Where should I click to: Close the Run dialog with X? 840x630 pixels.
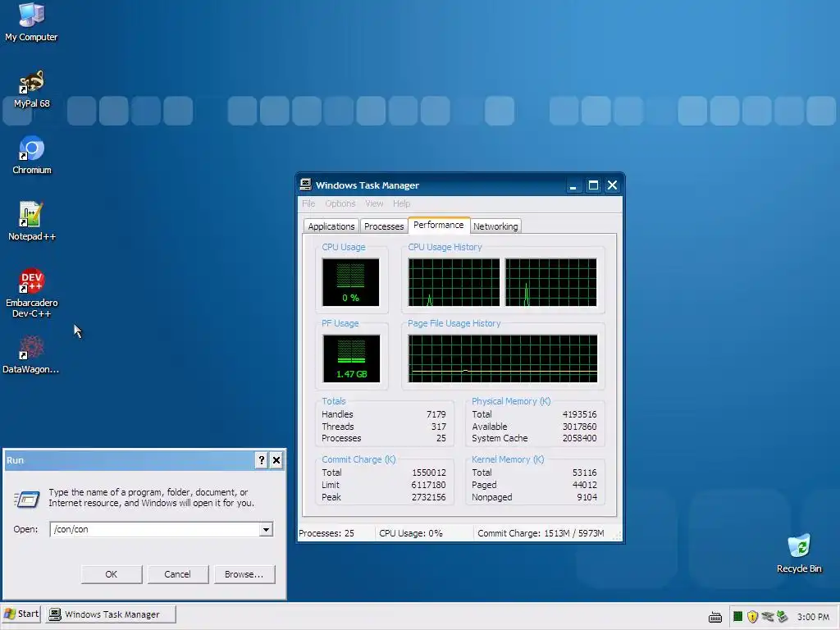coord(276,459)
